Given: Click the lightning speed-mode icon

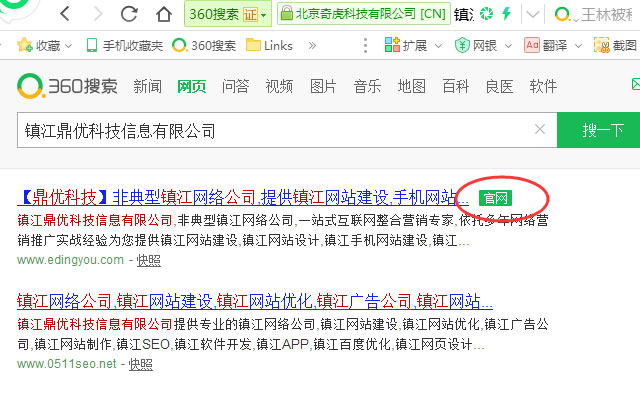Looking at the screenshot, I should click(x=507, y=14).
